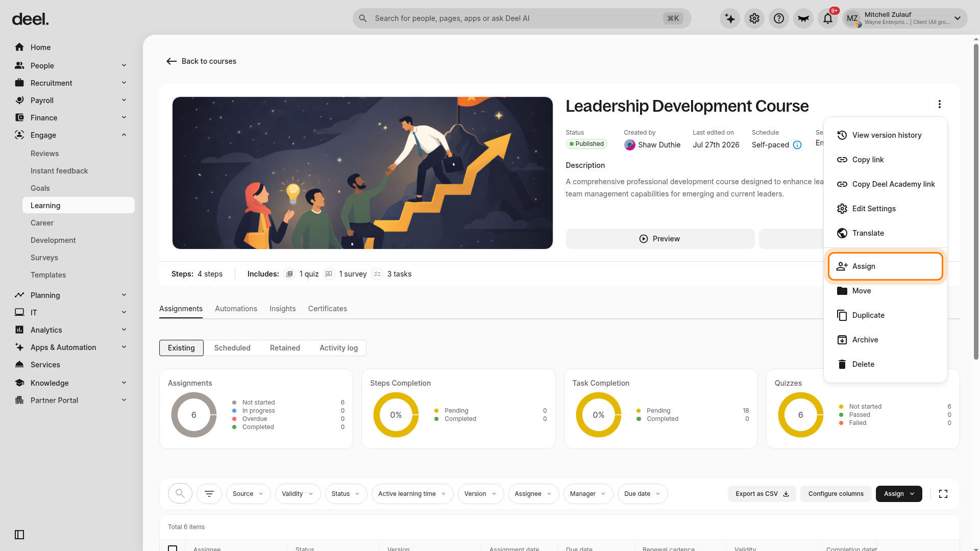The height and width of the screenshot is (551, 980).
Task: Open the Insights tab
Action: pos(282,309)
